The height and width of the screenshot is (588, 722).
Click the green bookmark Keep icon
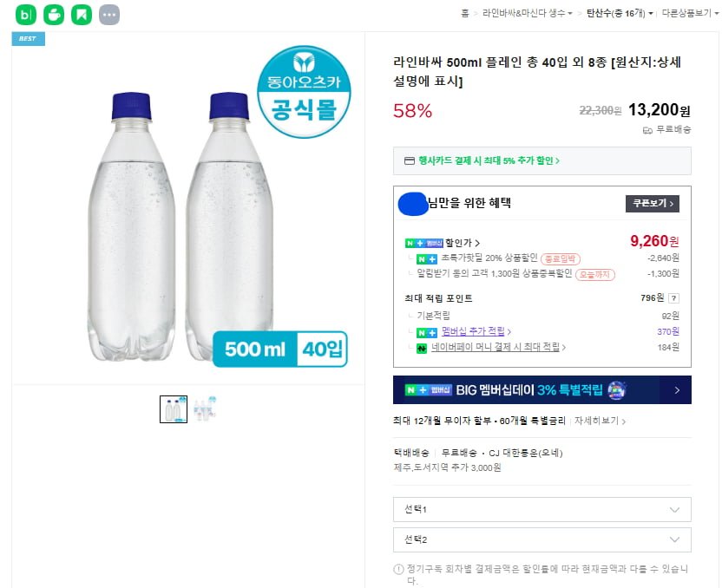81,15
